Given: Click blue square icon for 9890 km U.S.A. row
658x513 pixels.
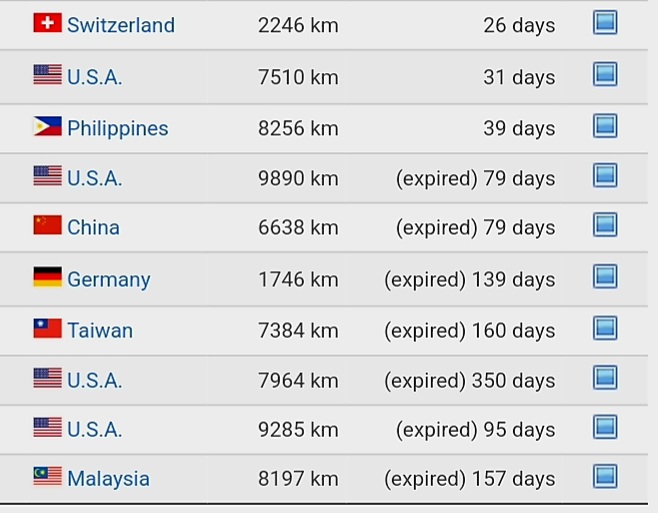Looking at the screenshot, I should (x=605, y=175).
